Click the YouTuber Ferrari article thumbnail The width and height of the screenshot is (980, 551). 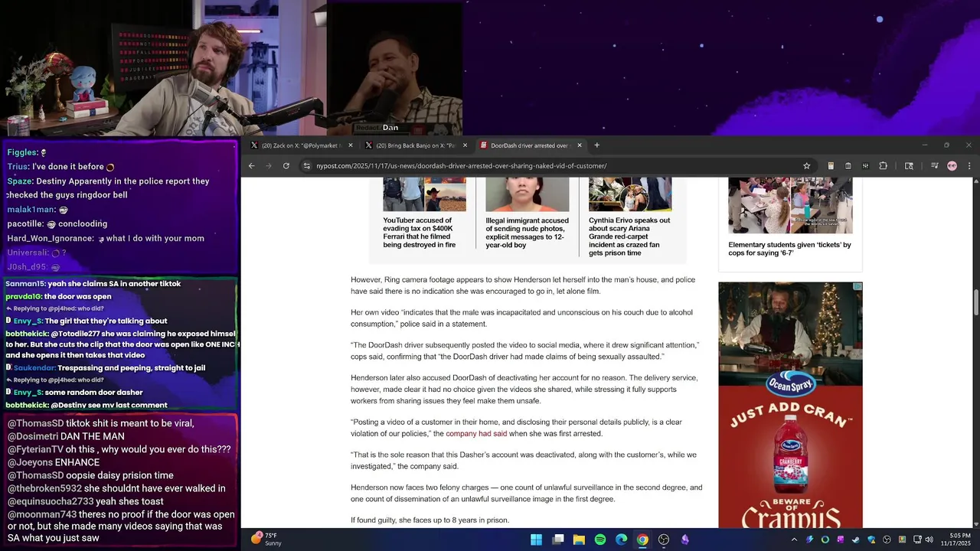tap(424, 194)
